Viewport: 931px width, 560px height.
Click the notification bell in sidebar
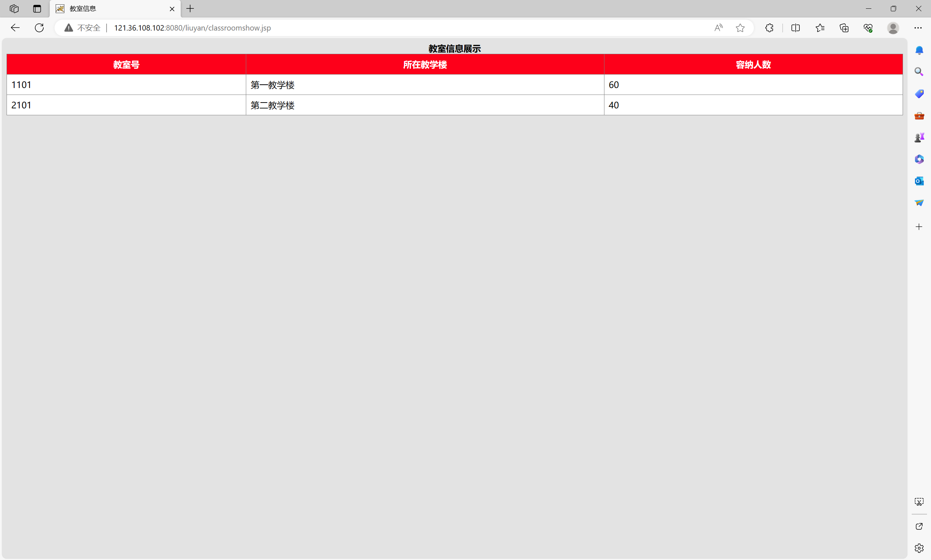919,50
